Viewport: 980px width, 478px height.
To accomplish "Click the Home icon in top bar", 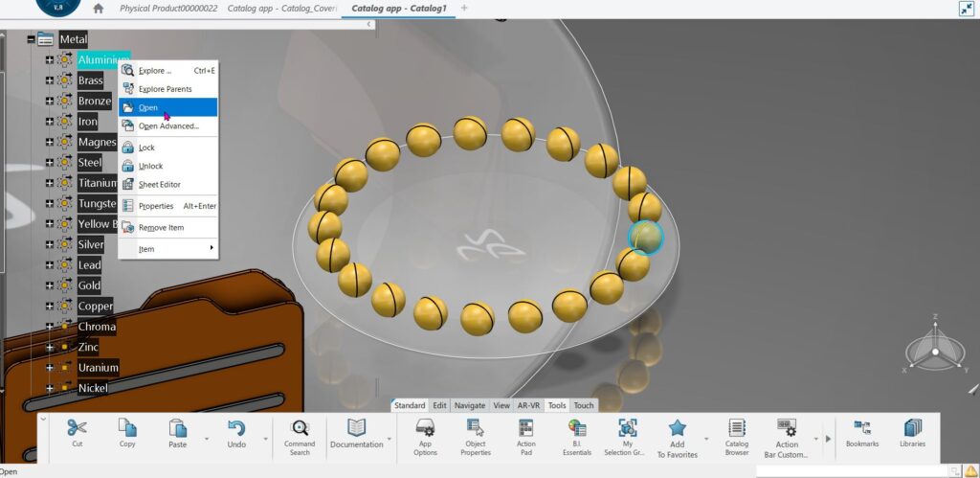I will (98, 9).
